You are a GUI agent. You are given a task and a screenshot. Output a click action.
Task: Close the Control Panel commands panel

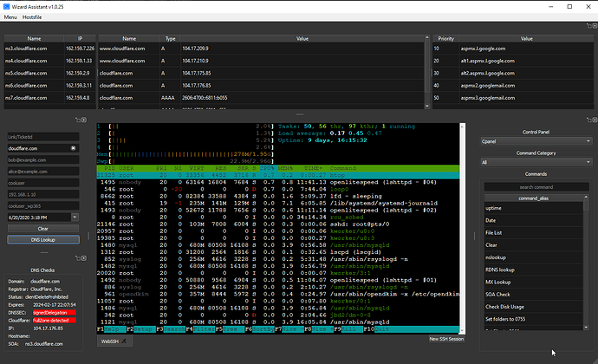pos(595,120)
